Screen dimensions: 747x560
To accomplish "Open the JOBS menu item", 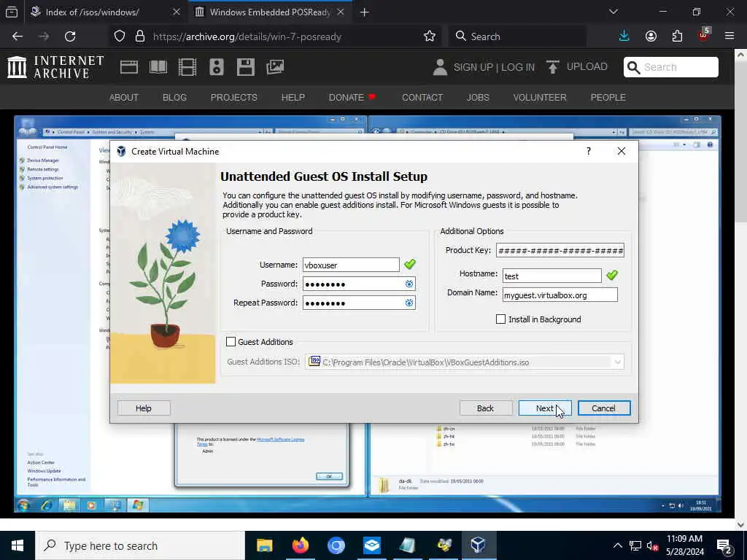I will tap(478, 98).
